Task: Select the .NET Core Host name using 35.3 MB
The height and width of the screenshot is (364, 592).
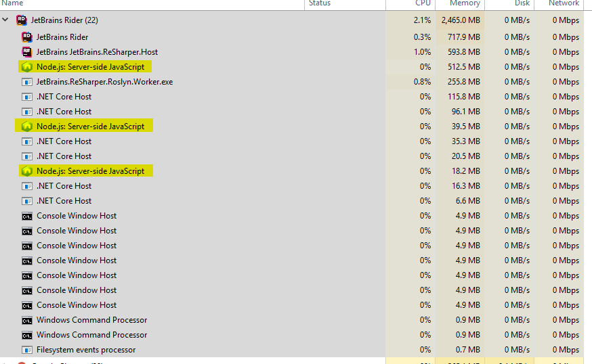Action: point(64,141)
